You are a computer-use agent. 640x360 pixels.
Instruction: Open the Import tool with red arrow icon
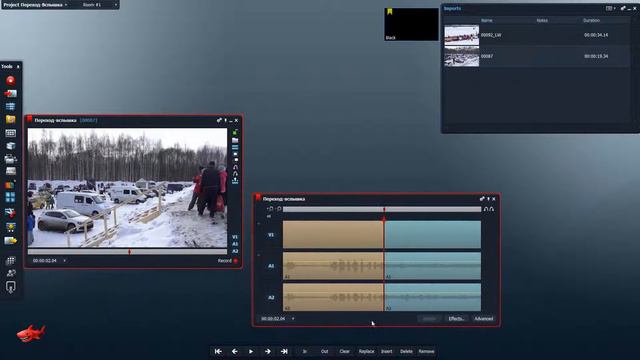[x=10, y=93]
